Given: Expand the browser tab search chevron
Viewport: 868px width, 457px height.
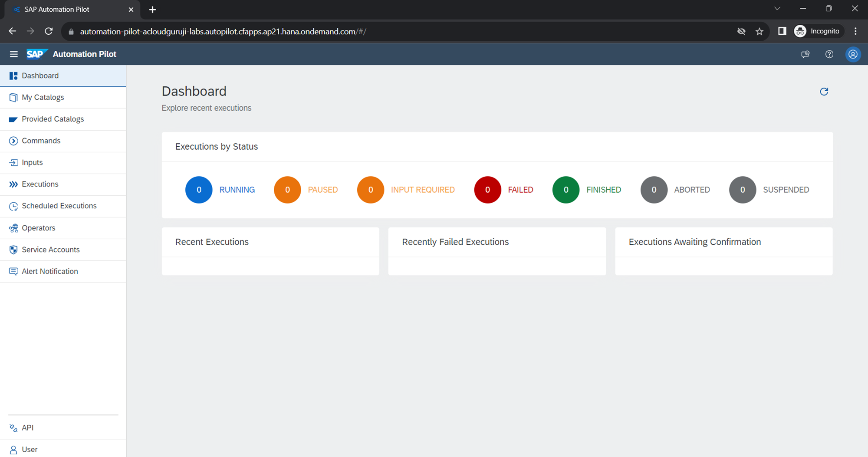Looking at the screenshot, I should click(x=777, y=9).
